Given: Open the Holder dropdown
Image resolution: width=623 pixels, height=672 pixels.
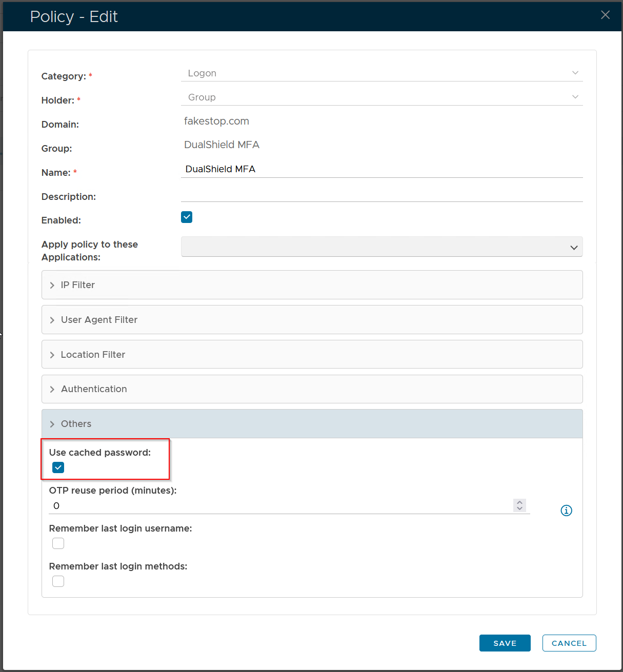Looking at the screenshot, I should (381, 97).
